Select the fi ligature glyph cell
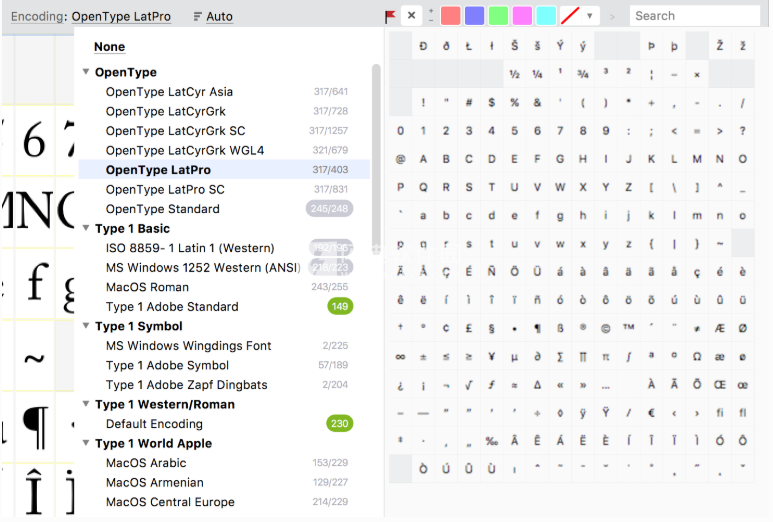Screen dimensions: 773x522 (720, 413)
